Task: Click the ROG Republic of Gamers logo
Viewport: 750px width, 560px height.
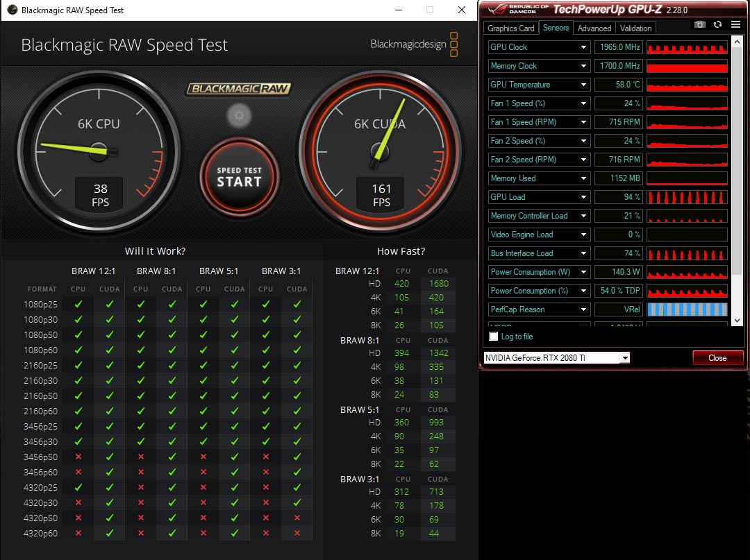Action: pos(519,9)
